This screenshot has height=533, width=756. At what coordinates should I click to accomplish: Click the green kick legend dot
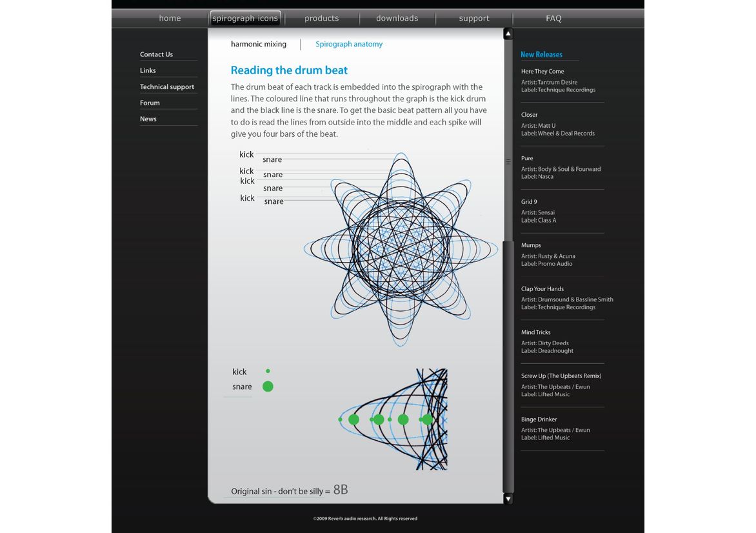[x=268, y=371]
